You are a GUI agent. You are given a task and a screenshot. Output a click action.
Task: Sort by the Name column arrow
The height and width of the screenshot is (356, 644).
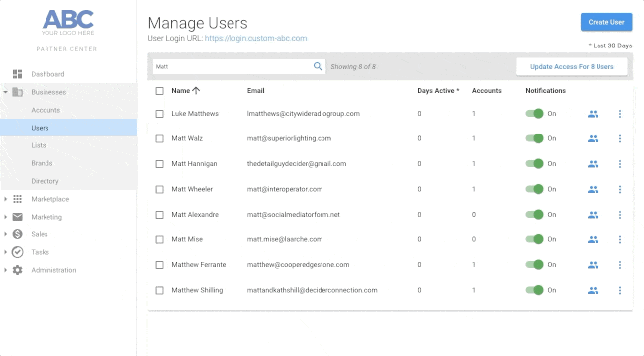pyautogui.click(x=196, y=91)
